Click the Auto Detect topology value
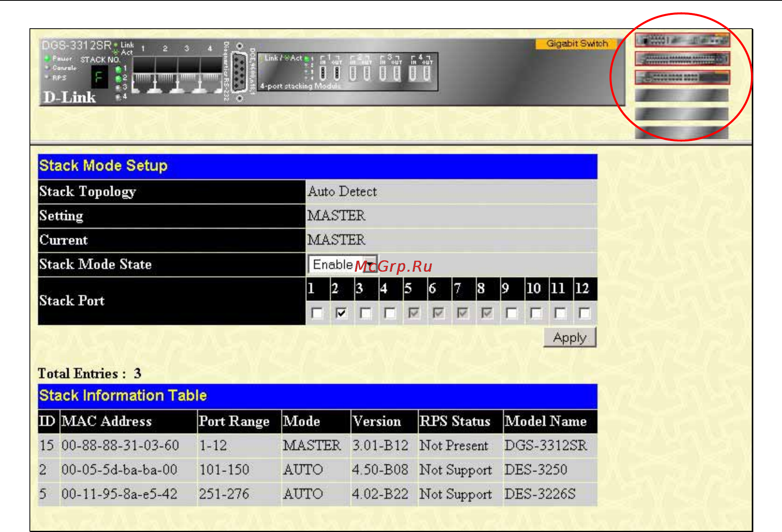Screen dimensions: 782x532 click(x=342, y=192)
